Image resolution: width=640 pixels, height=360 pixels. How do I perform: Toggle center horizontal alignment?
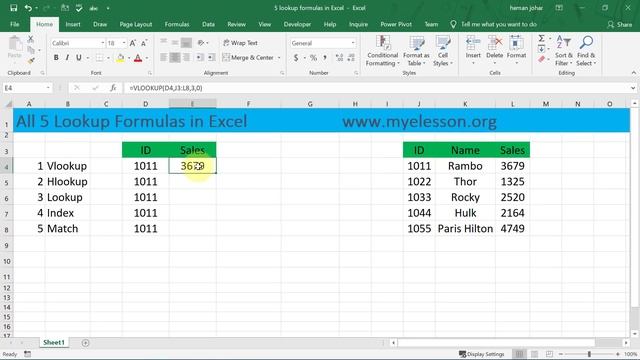point(175,58)
